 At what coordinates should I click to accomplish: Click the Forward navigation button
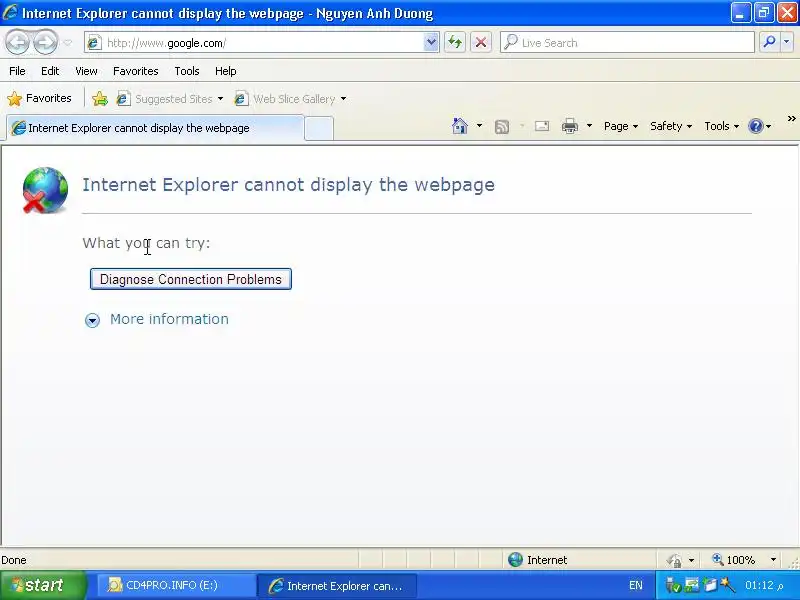(46, 42)
